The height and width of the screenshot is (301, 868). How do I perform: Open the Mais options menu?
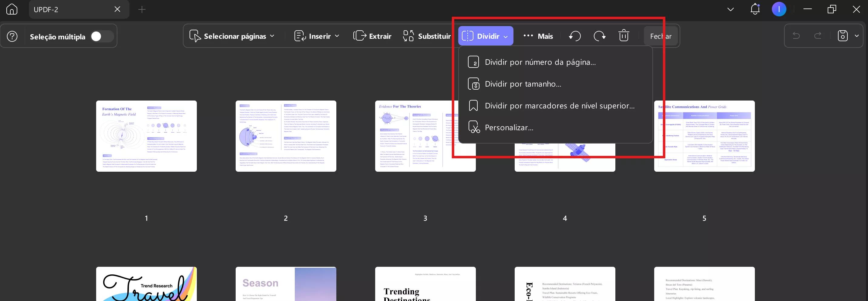pyautogui.click(x=538, y=36)
